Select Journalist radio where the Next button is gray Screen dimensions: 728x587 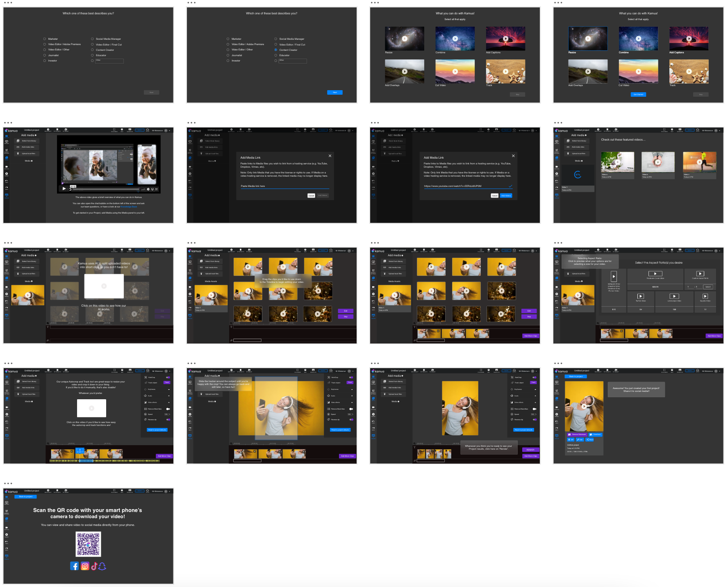pyautogui.click(x=45, y=55)
